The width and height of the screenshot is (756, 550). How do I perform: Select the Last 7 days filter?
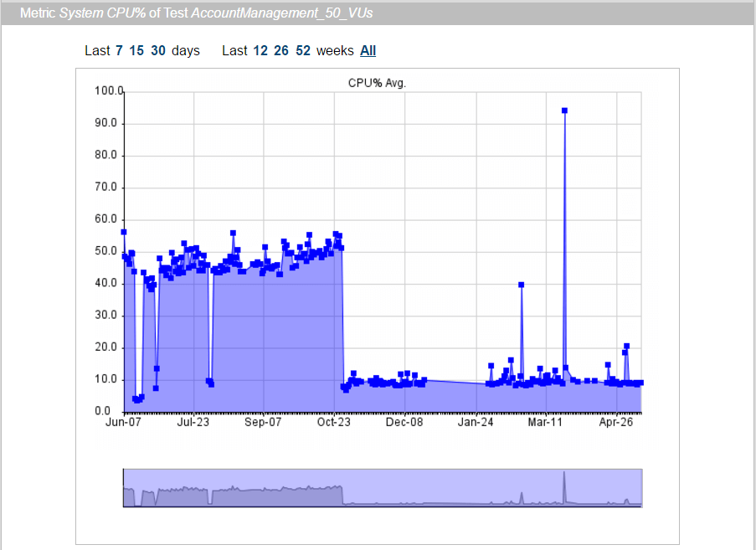pos(120,50)
